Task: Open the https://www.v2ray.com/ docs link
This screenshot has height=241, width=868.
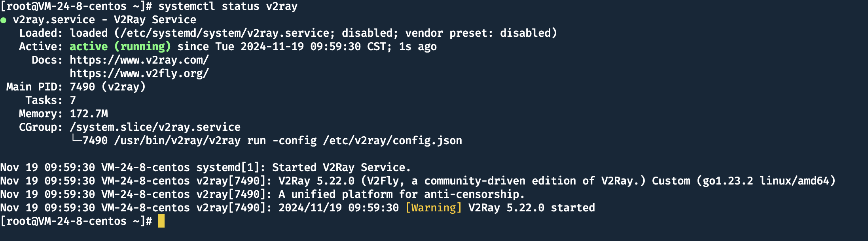Action: (139, 60)
